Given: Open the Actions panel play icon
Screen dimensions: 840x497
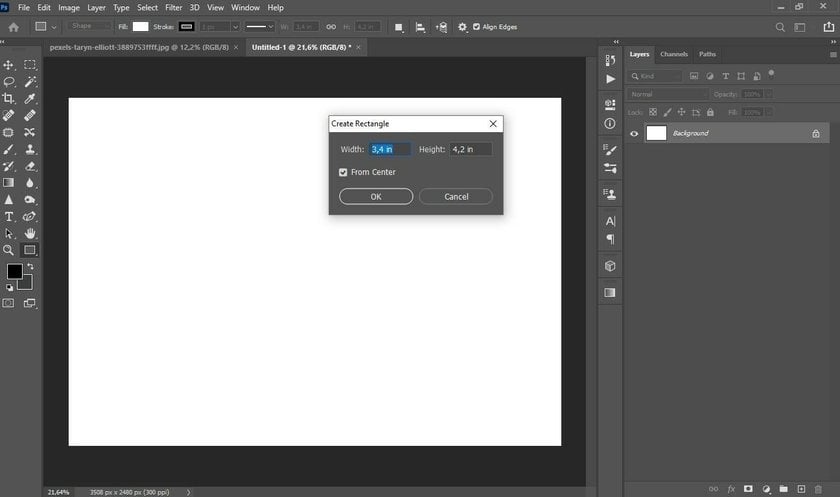Looking at the screenshot, I should click(610, 79).
